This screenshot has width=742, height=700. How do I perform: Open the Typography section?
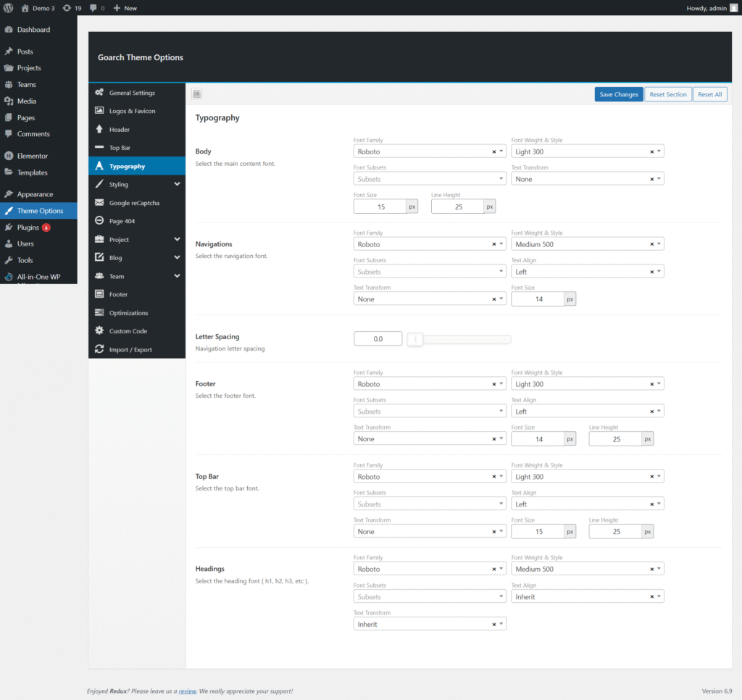[137, 166]
